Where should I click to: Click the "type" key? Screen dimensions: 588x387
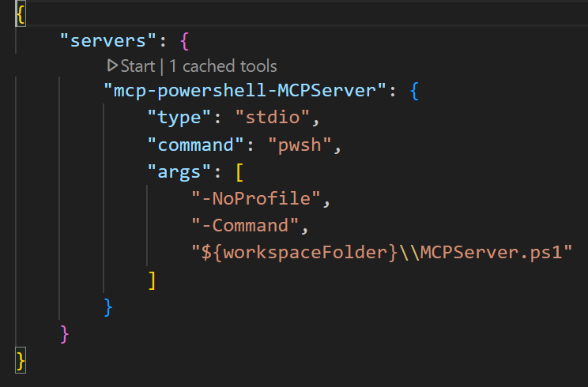179,118
